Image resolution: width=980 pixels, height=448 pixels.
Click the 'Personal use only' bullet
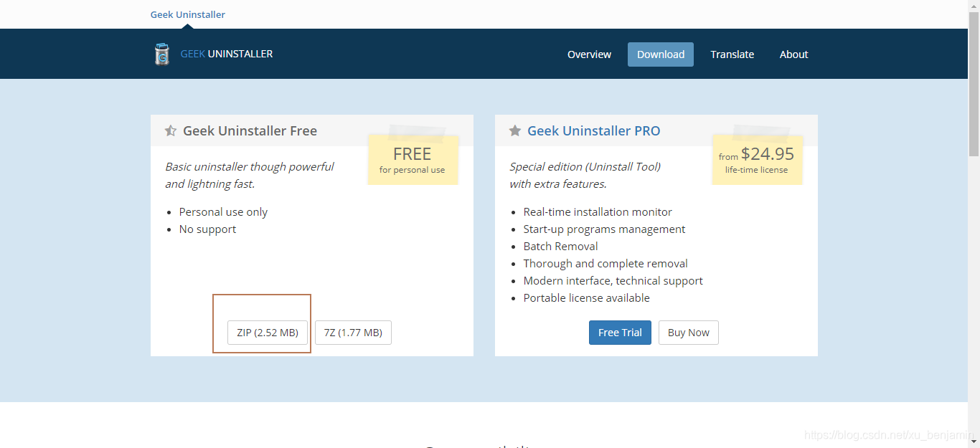point(223,212)
